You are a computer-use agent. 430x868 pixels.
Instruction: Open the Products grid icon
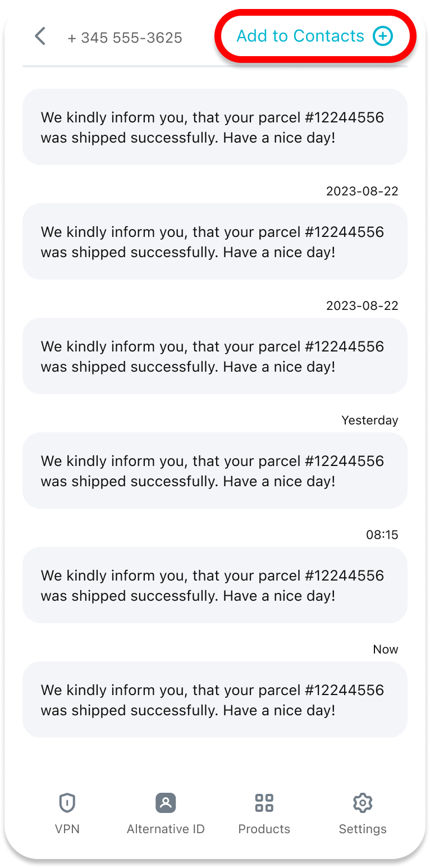pyautogui.click(x=264, y=803)
